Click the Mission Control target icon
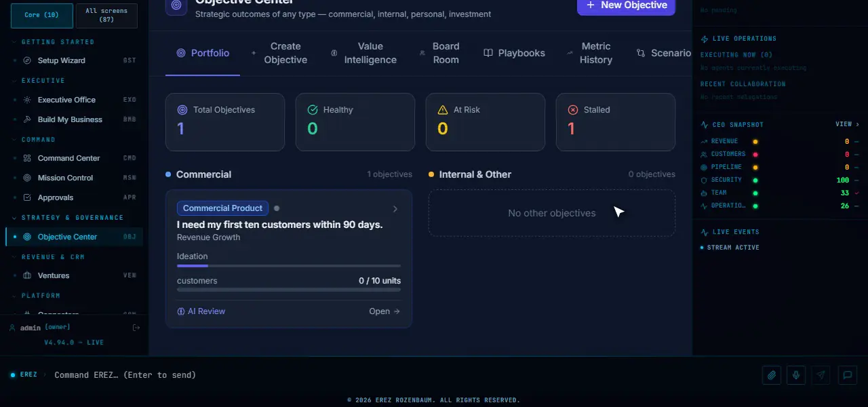Screen dimensions: 868x407 tap(27, 178)
